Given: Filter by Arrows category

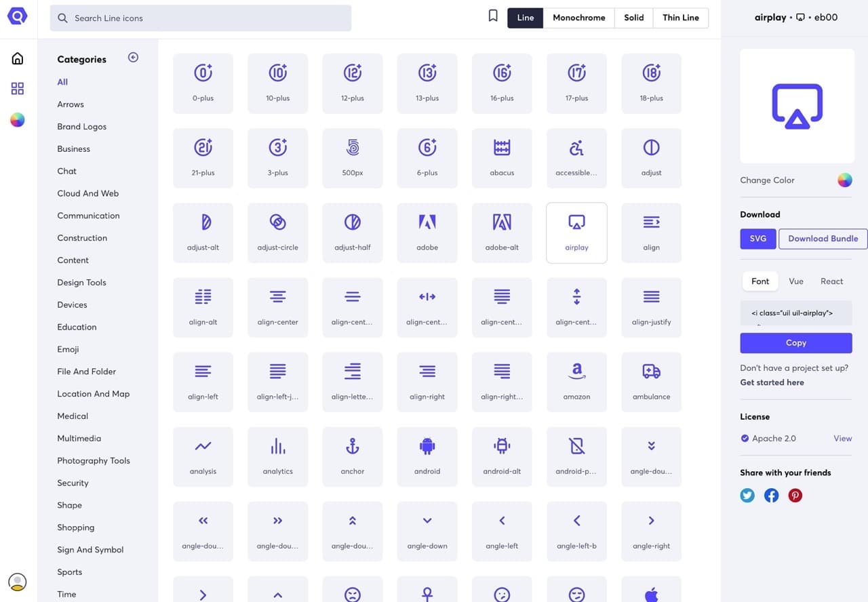Looking at the screenshot, I should (x=71, y=104).
